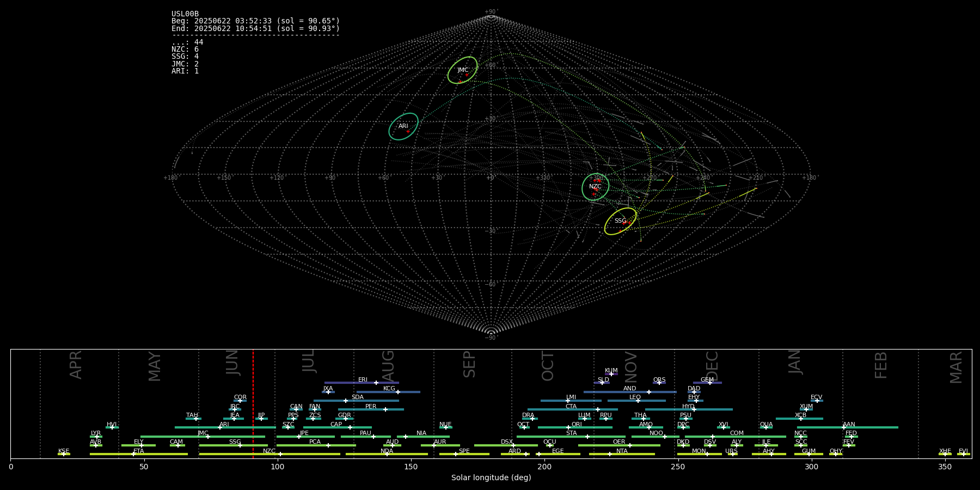Image resolution: width=980 pixels, height=490 pixels.
Task: Click the 'SSG: 4' count line
Action: point(185,57)
